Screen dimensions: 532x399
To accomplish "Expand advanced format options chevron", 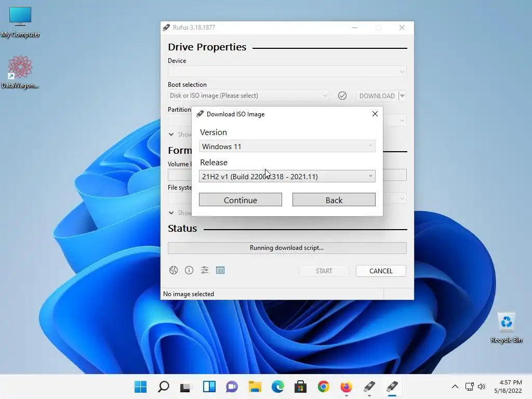I will (x=171, y=212).
